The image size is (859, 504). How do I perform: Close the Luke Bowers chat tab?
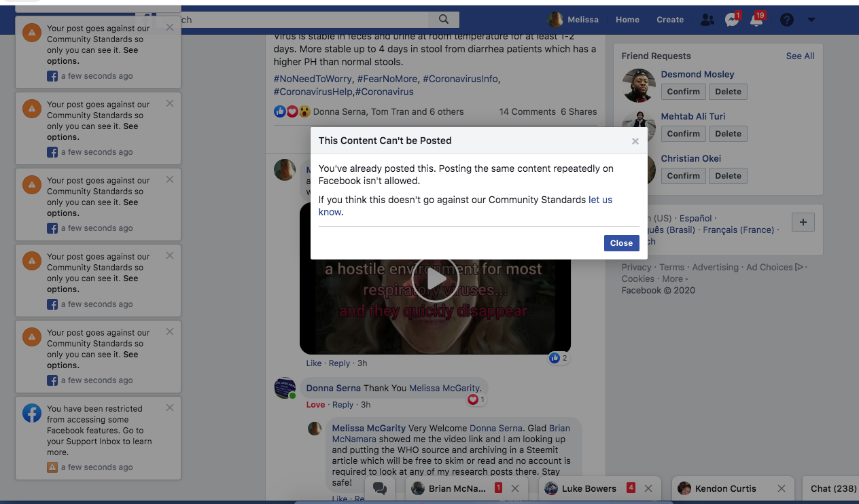click(x=648, y=488)
